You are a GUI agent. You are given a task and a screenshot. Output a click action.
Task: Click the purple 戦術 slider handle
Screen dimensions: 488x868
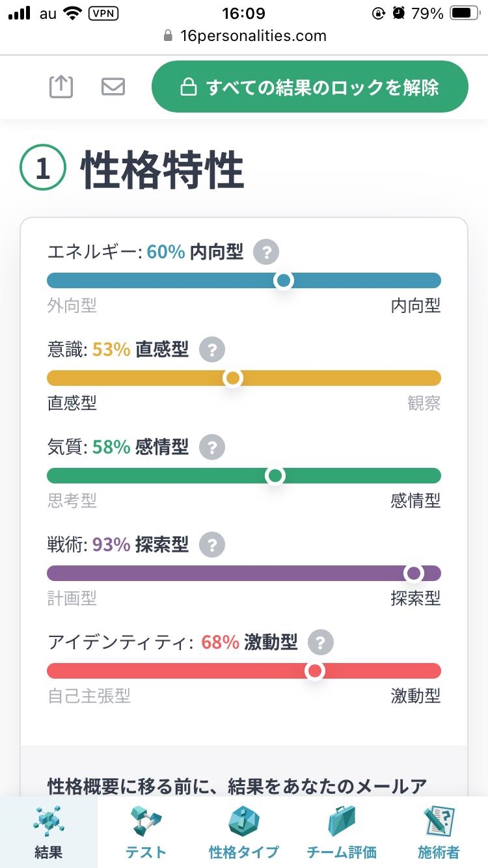(413, 573)
